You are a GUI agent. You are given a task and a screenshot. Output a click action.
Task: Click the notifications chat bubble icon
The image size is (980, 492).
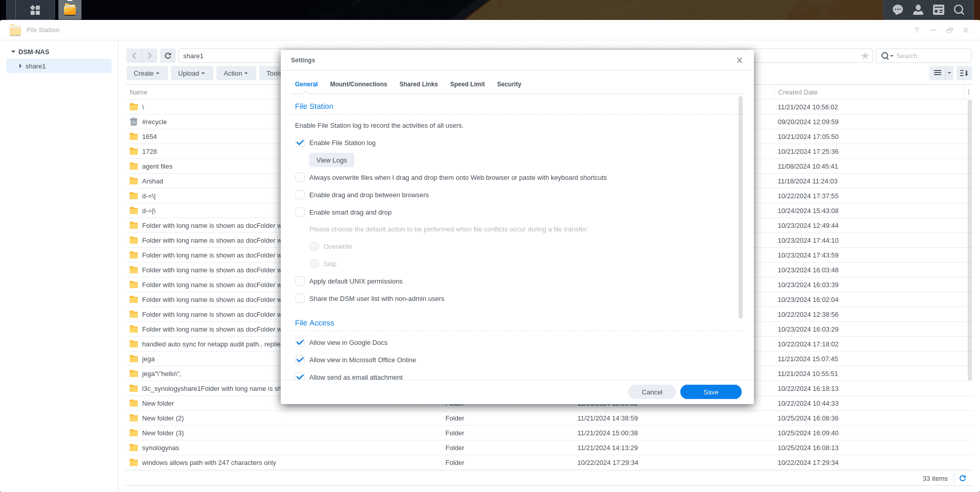coord(897,10)
